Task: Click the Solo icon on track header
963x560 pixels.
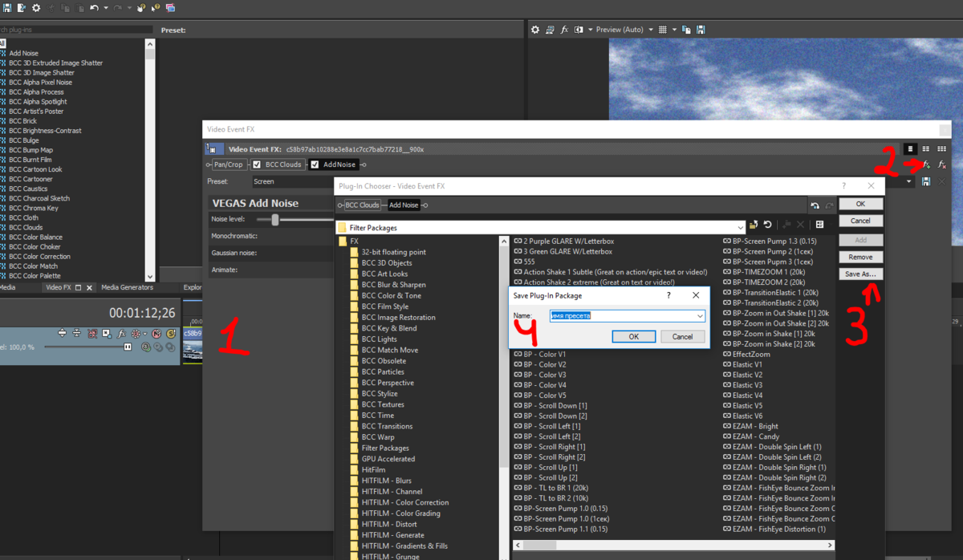Action: coord(171,333)
